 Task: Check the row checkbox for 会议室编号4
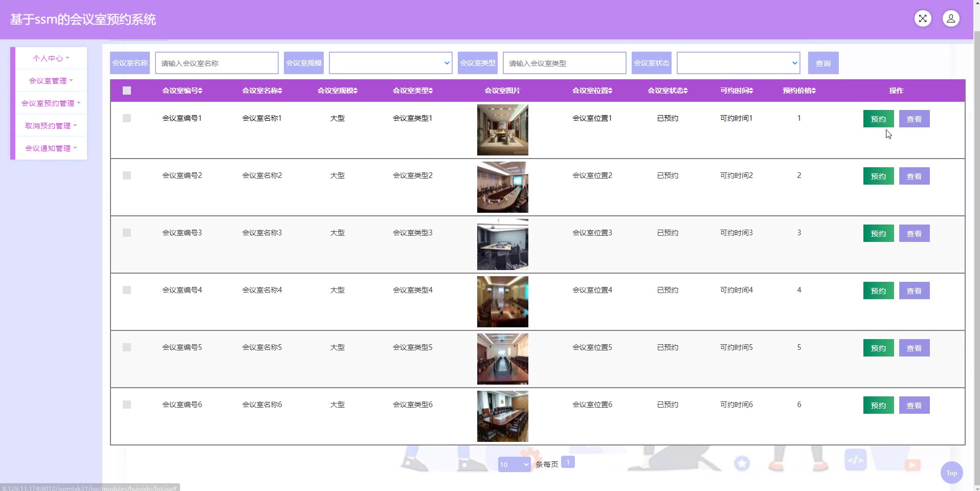point(127,290)
